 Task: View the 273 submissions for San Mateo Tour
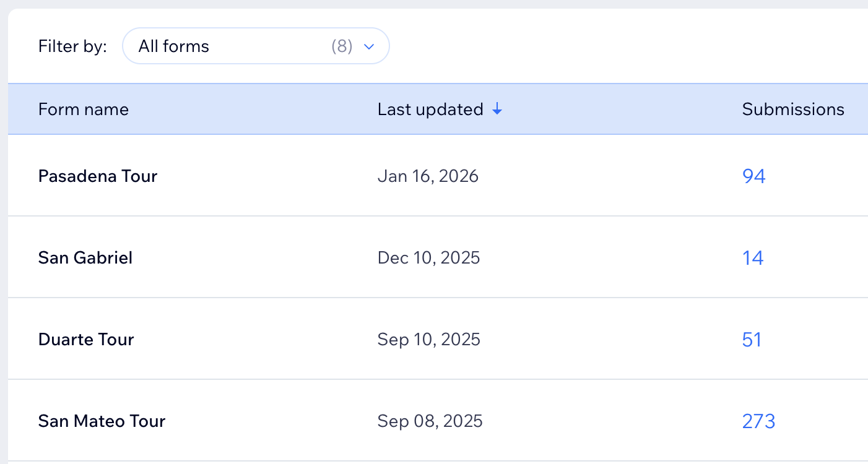[758, 421]
